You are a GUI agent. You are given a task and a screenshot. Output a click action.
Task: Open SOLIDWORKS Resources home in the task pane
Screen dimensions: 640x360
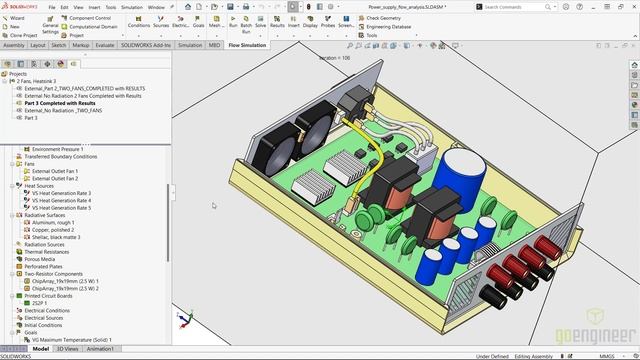click(634, 65)
